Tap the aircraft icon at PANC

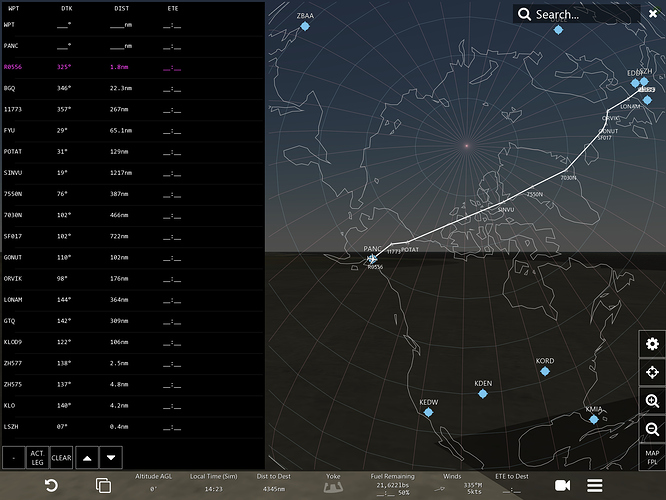click(372, 258)
